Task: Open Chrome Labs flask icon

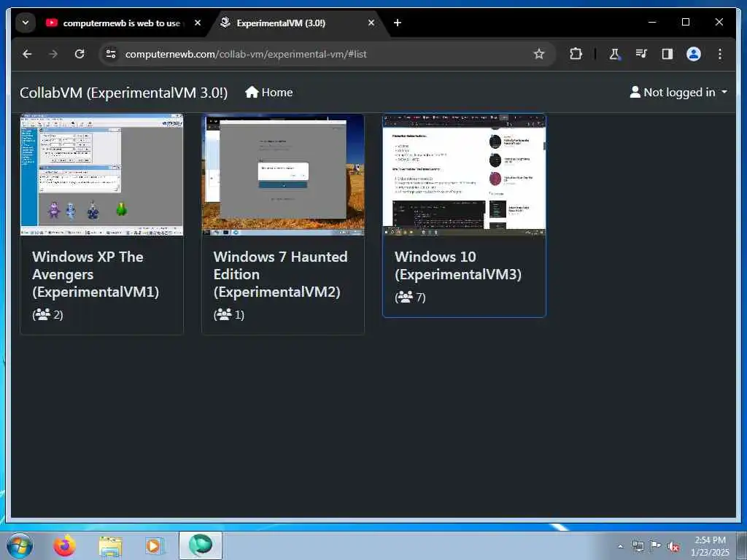Action: pos(614,54)
